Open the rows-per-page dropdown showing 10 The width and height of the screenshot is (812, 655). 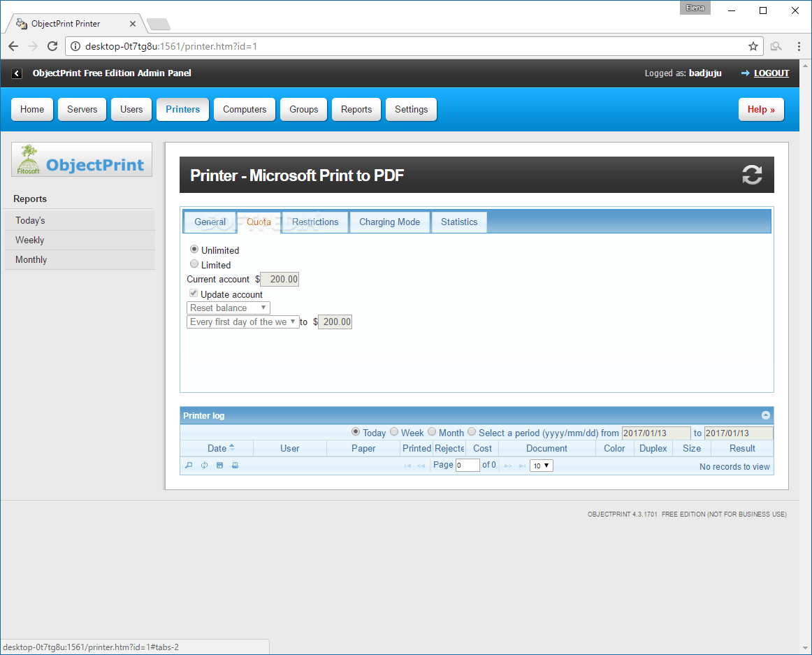pos(542,466)
